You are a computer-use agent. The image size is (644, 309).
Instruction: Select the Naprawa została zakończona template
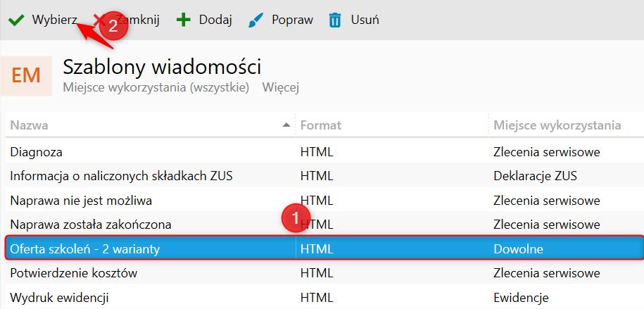(x=324, y=225)
